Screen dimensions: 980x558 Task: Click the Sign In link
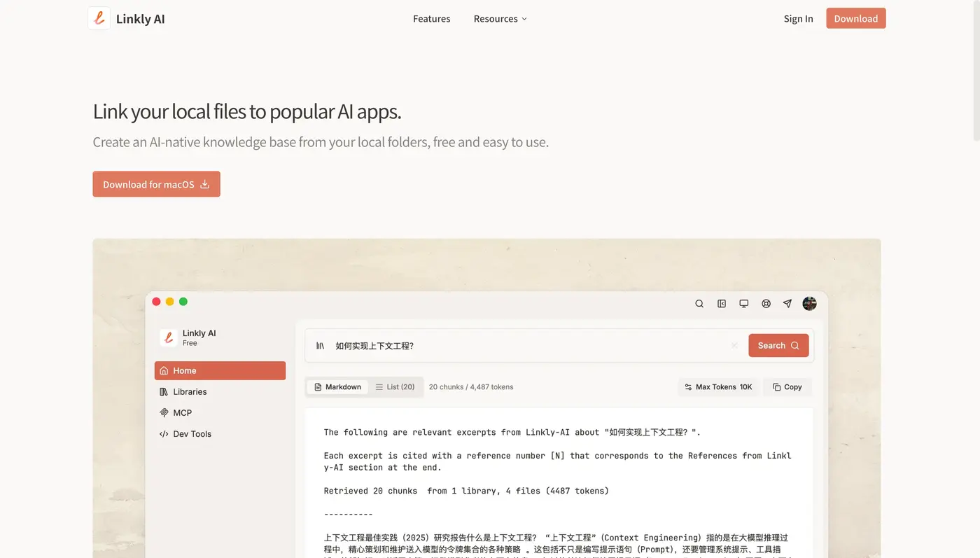(x=798, y=18)
